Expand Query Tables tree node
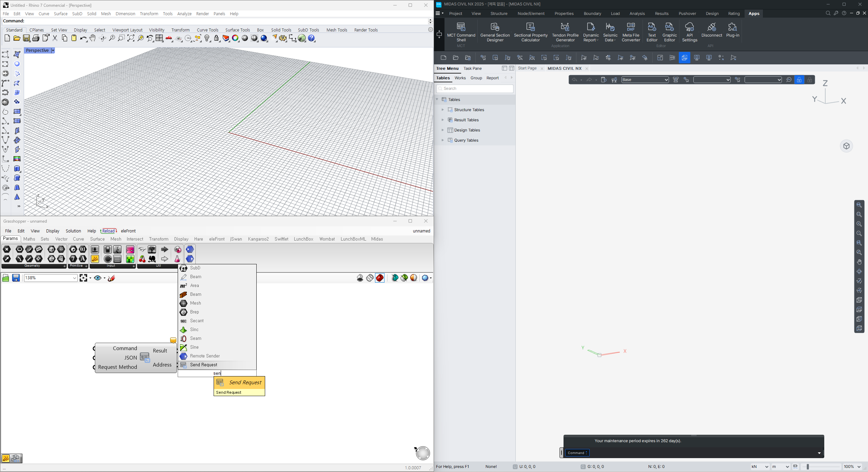868x472 pixels. point(442,140)
